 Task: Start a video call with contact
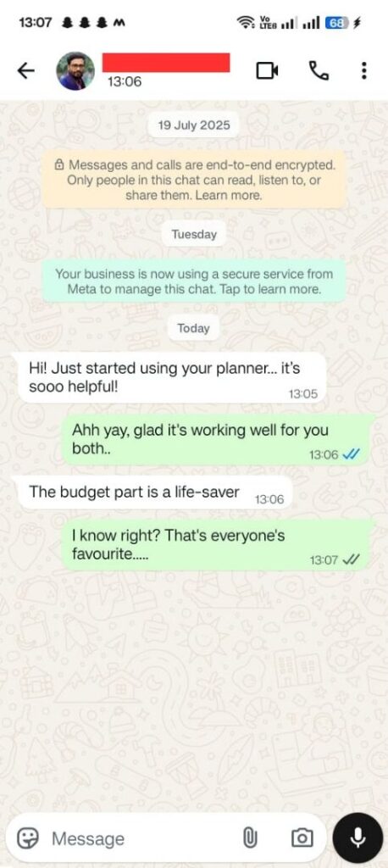click(267, 71)
